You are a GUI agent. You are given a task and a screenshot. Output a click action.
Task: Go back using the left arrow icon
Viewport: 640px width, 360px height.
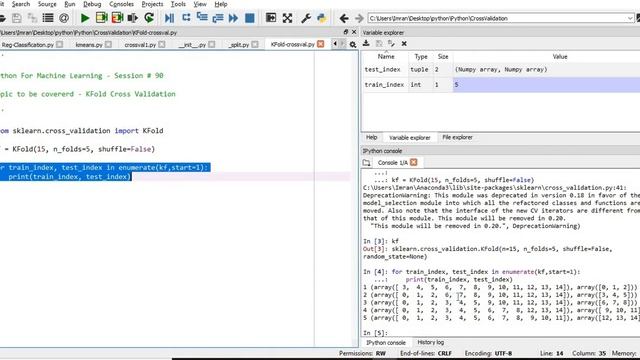(x=344, y=18)
